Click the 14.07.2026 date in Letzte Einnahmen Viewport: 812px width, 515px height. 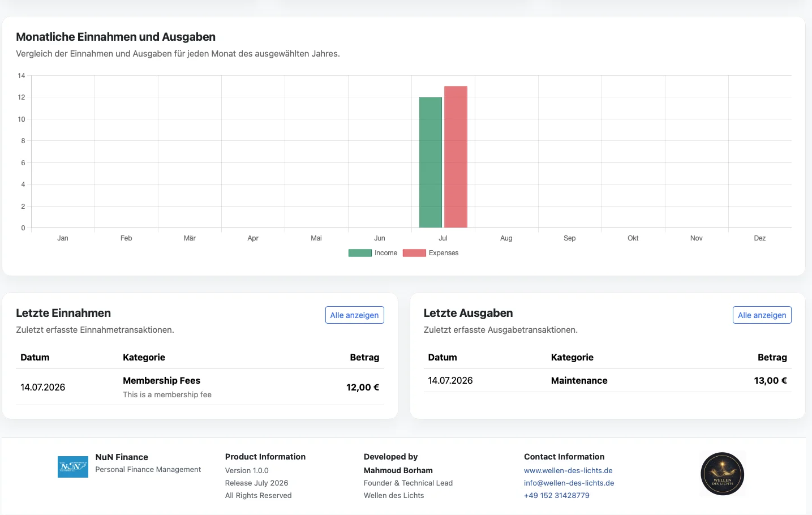[43, 387]
